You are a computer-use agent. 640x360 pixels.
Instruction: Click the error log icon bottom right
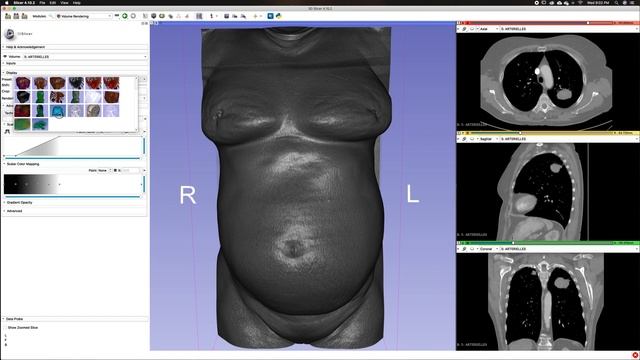[x=635, y=356]
